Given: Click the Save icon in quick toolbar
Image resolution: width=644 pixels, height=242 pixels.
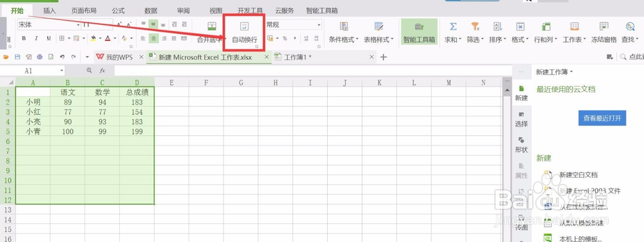Looking at the screenshot, I should click(17, 57).
